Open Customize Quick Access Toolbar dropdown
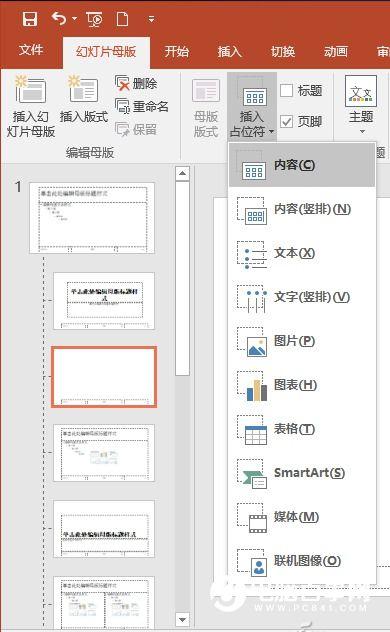Viewport: 390px width, 632px height. (151, 19)
